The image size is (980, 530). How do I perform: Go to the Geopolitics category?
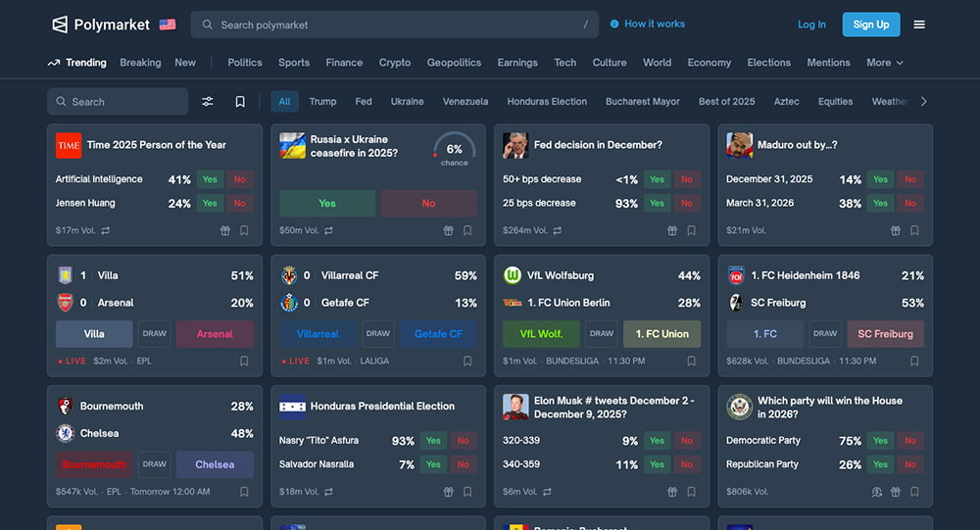[x=454, y=63]
